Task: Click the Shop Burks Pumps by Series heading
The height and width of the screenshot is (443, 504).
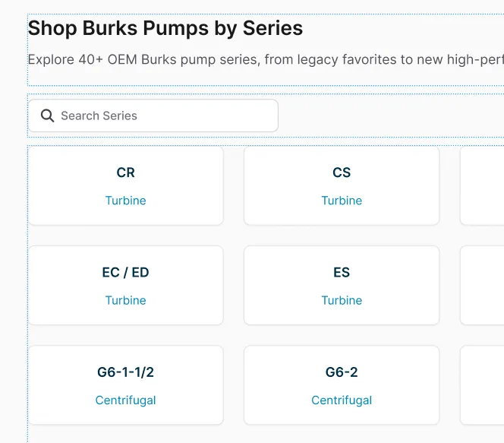Action: 165,29
